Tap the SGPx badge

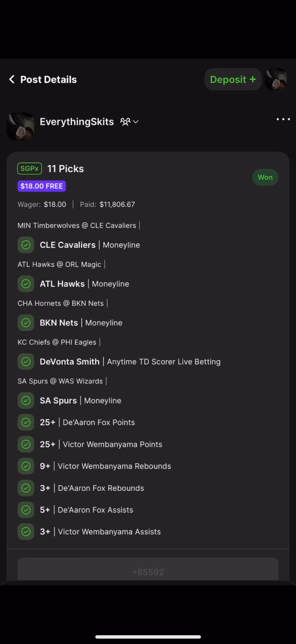pyautogui.click(x=29, y=168)
